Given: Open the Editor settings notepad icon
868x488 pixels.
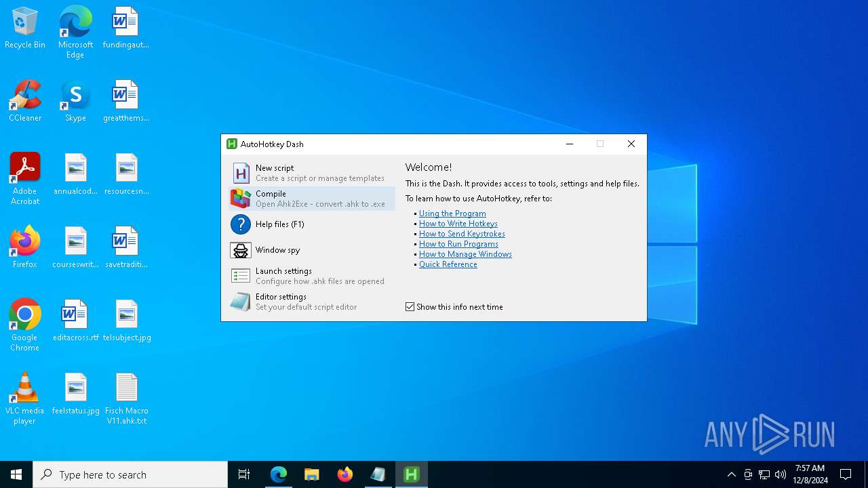Looking at the screenshot, I should pos(241,302).
